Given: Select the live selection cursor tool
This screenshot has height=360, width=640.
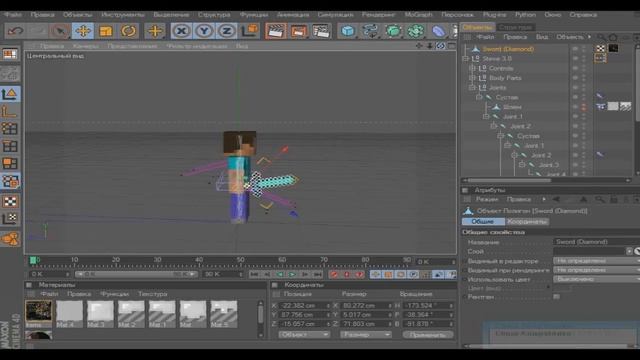Looking at the screenshot, I should pos(60,31).
